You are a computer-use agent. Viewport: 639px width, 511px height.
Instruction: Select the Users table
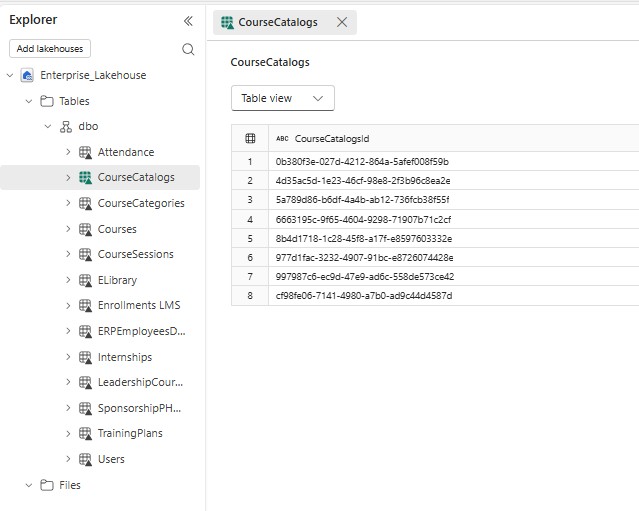111,459
